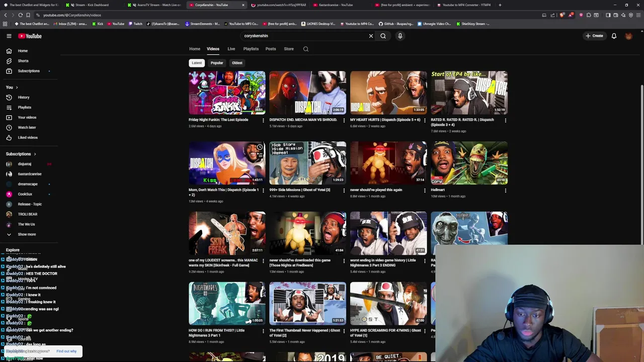Viewport: 644px width, 362px height.
Task: Open worst ending in video game history title
Action: pyautogui.click(x=383, y=262)
